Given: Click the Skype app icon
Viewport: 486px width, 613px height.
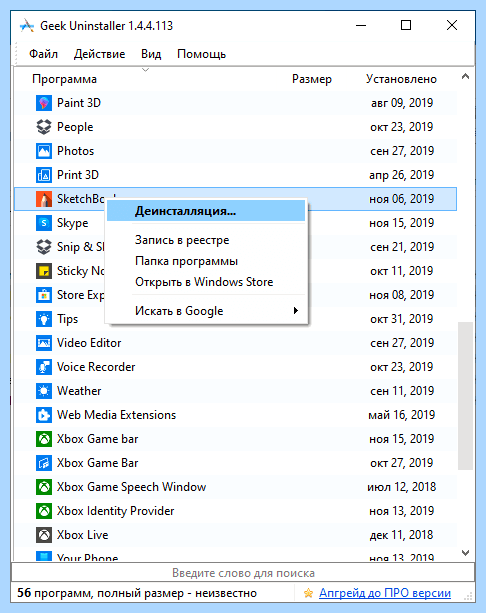Looking at the screenshot, I should click(44, 223).
